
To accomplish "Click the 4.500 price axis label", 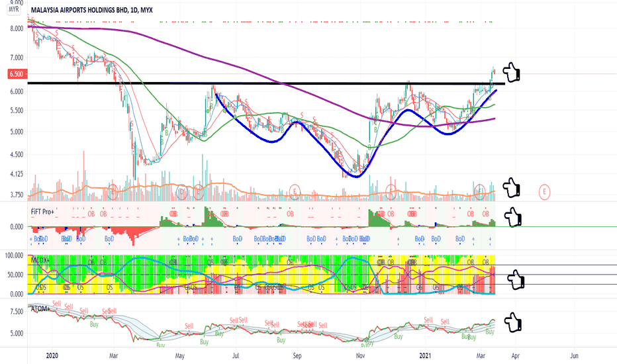I will point(17,155).
